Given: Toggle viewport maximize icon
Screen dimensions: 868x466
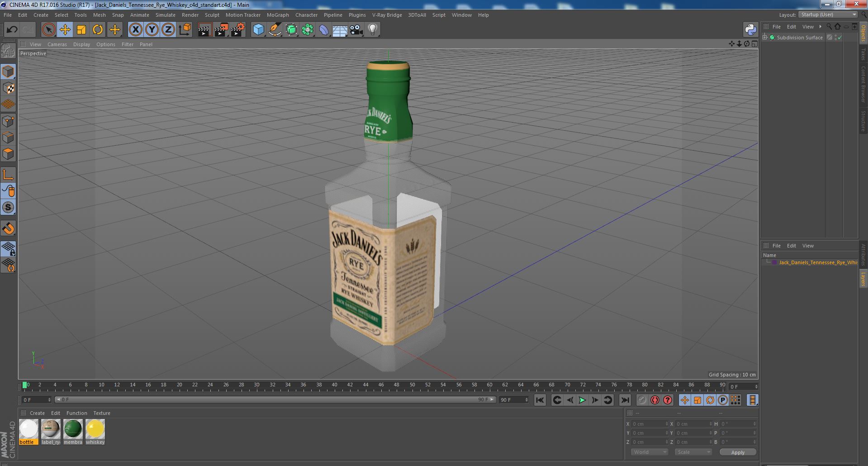Looking at the screenshot, I should tap(754, 44).
